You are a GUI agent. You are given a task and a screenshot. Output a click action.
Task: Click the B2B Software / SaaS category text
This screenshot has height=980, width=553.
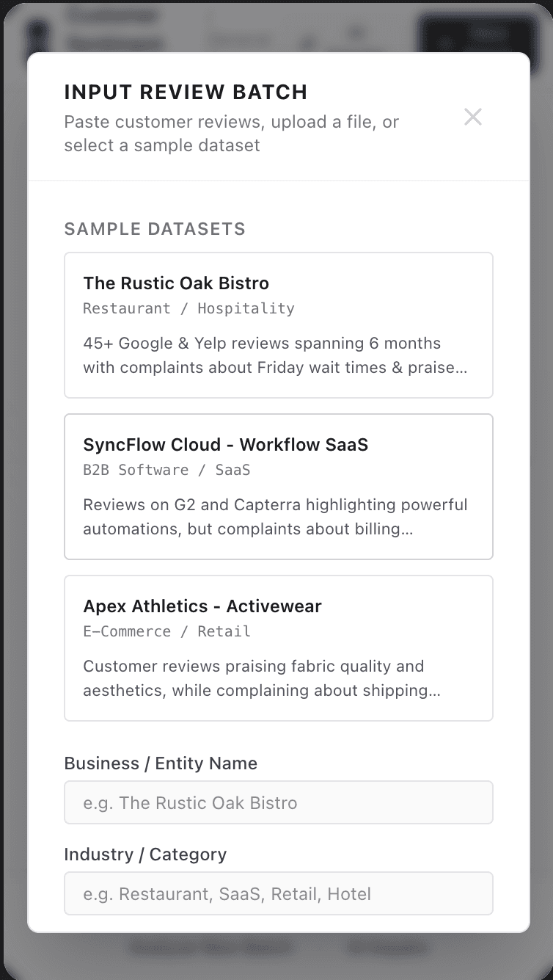click(x=166, y=470)
